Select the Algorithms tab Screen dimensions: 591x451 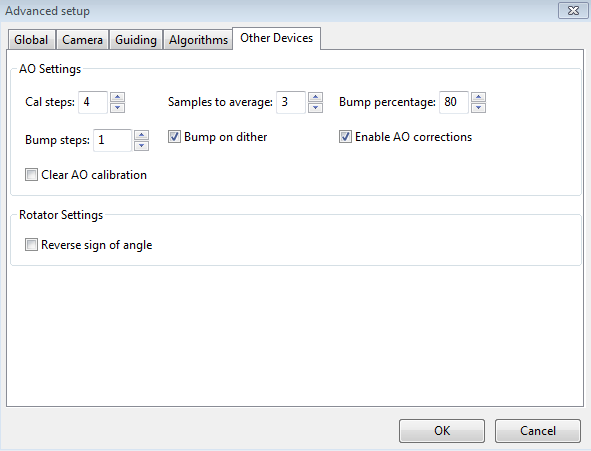click(x=198, y=40)
